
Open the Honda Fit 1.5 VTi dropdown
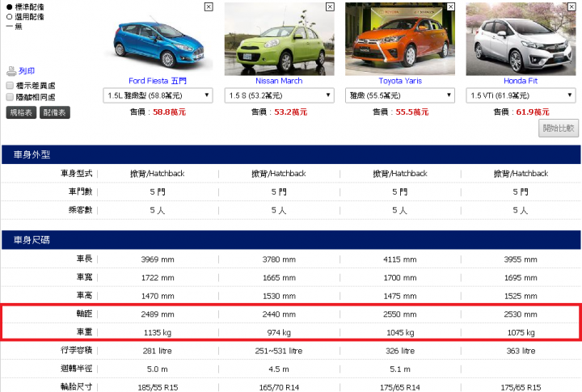click(521, 95)
